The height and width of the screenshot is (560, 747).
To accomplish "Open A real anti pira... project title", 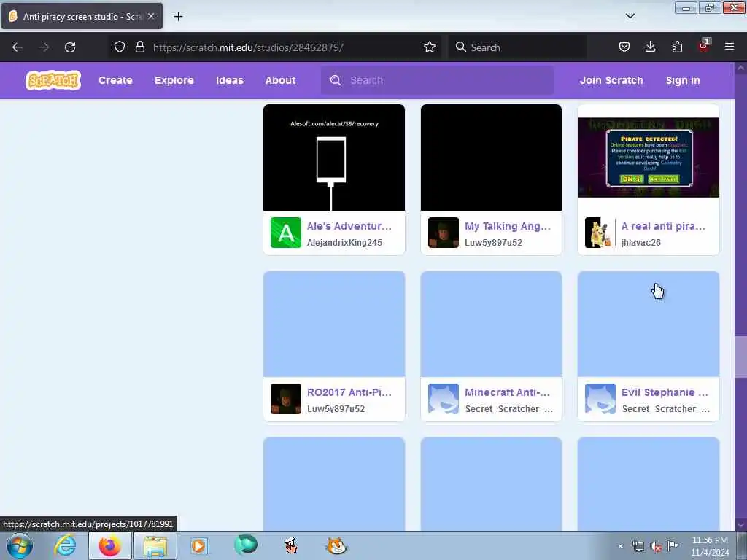I will [663, 226].
